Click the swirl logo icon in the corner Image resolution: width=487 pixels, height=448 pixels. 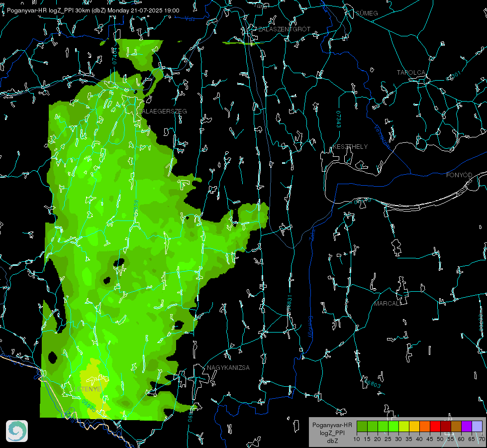[x=17, y=431]
